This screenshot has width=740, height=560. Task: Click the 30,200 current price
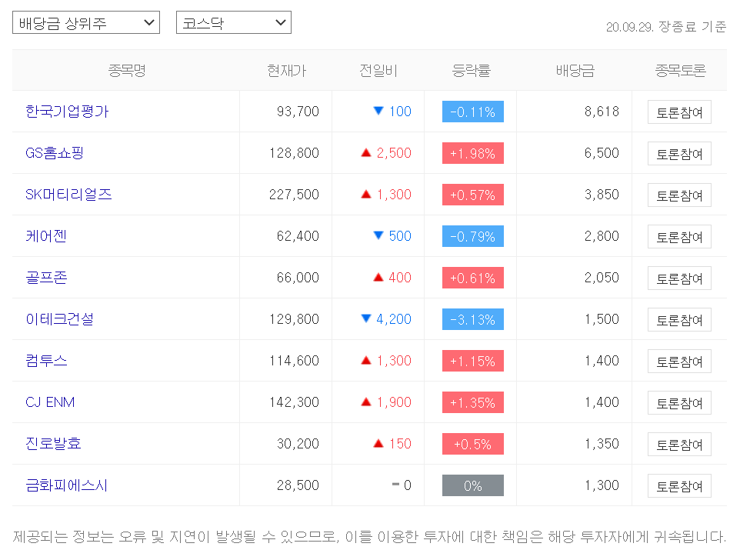[x=298, y=444]
